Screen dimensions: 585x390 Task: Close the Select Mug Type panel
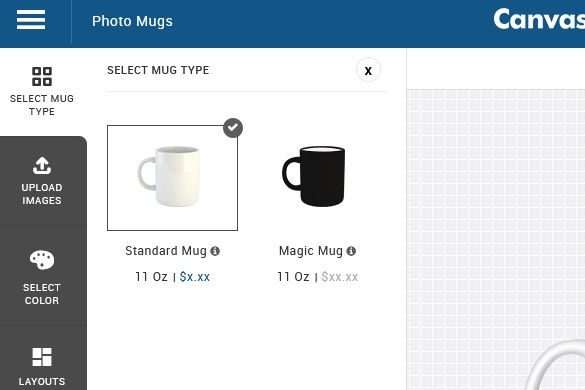368,70
